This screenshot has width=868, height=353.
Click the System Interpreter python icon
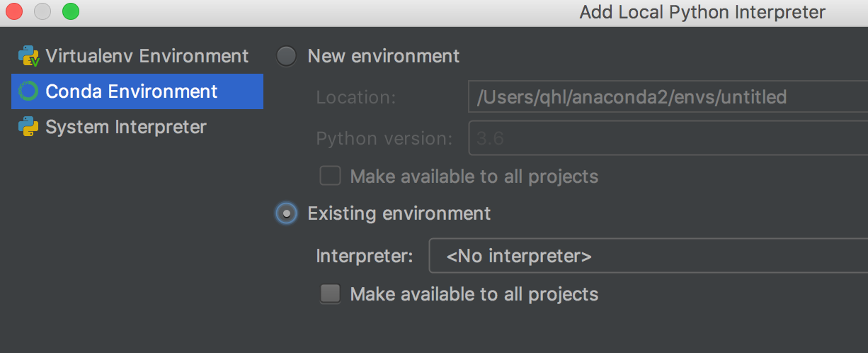(28, 127)
